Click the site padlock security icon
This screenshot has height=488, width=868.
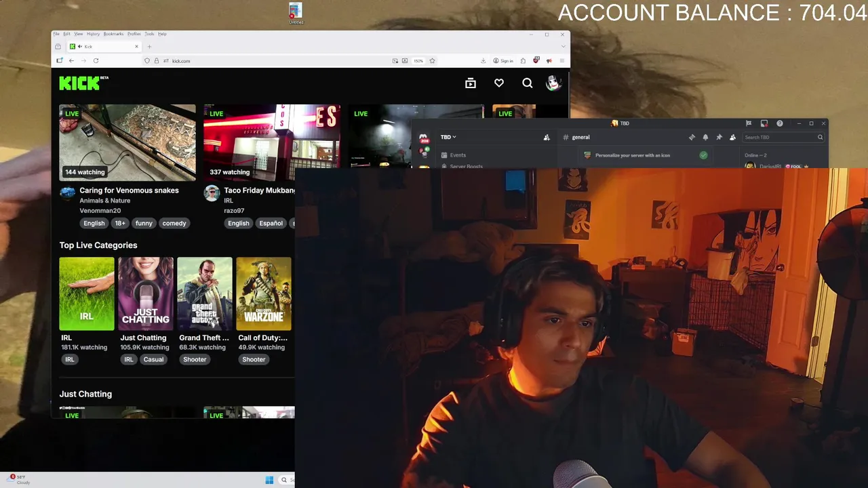157,61
